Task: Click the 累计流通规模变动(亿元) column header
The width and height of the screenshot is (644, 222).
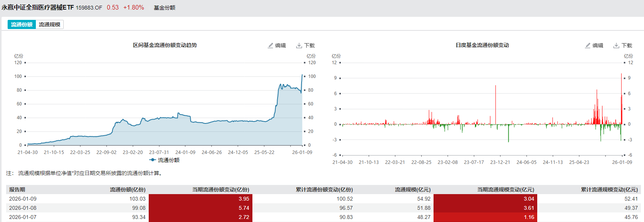Action: click(x=609, y=190)
